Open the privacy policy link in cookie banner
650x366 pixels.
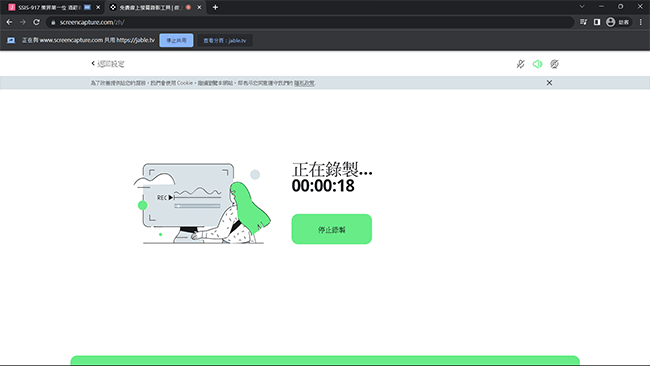(x=304, y=83)
